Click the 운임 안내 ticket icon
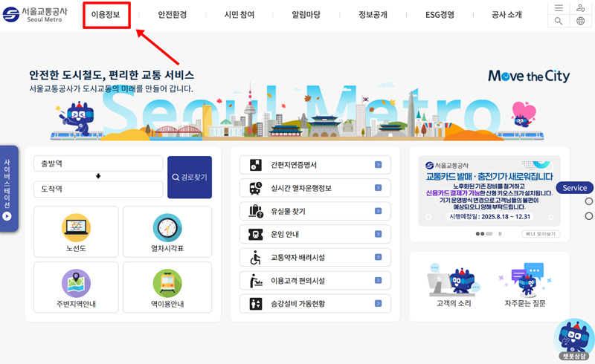 click(256, 234)
